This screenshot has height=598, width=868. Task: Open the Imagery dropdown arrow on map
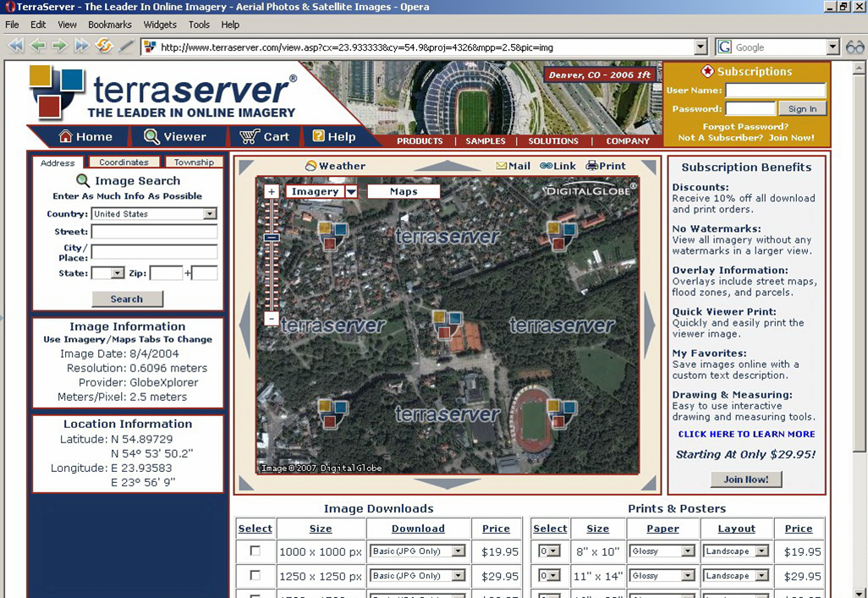351,192
